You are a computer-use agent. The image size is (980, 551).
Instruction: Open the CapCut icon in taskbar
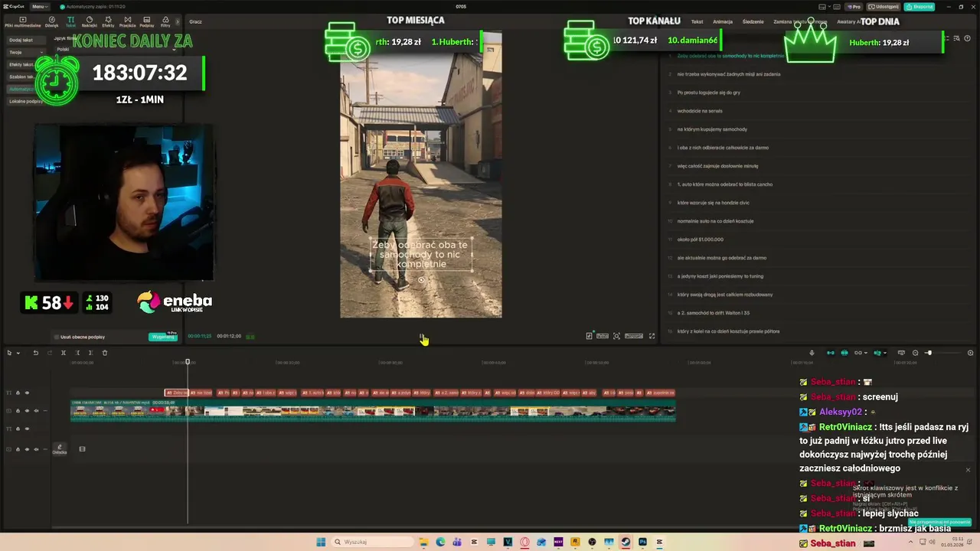click(x=659, y=542)
